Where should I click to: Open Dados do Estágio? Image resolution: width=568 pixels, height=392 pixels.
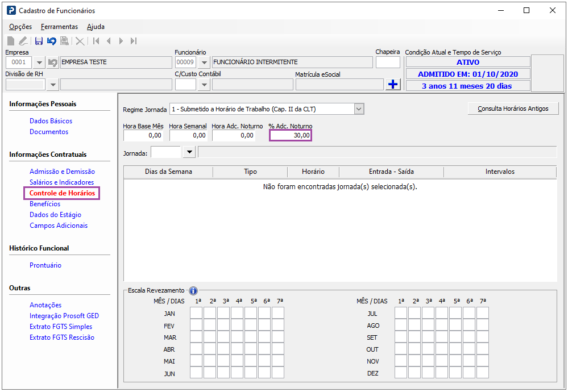pyautogui.click(x=55, y=215)
